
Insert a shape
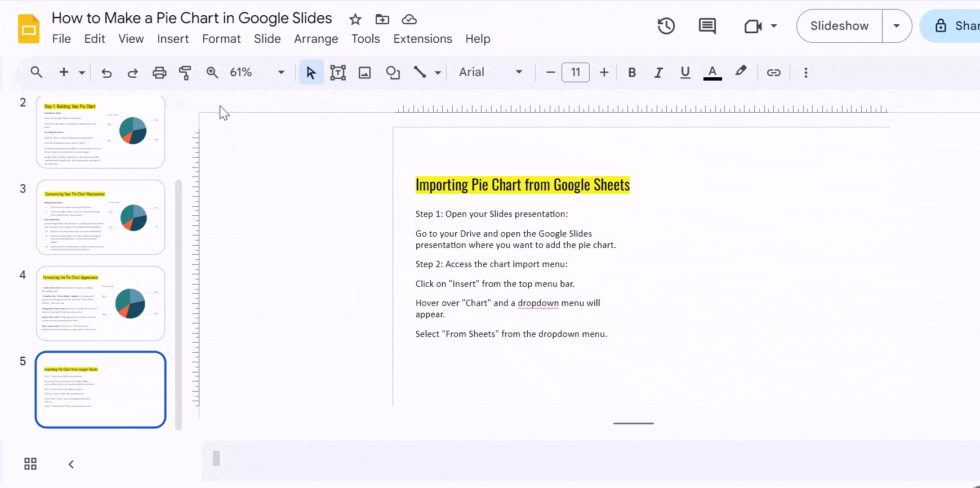[393, 73]
